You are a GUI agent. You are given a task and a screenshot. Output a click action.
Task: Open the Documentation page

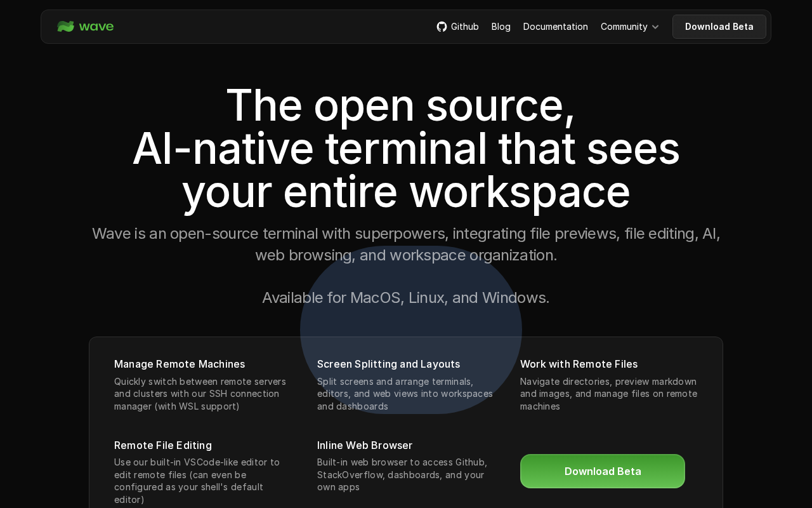(x=555, y=27)
